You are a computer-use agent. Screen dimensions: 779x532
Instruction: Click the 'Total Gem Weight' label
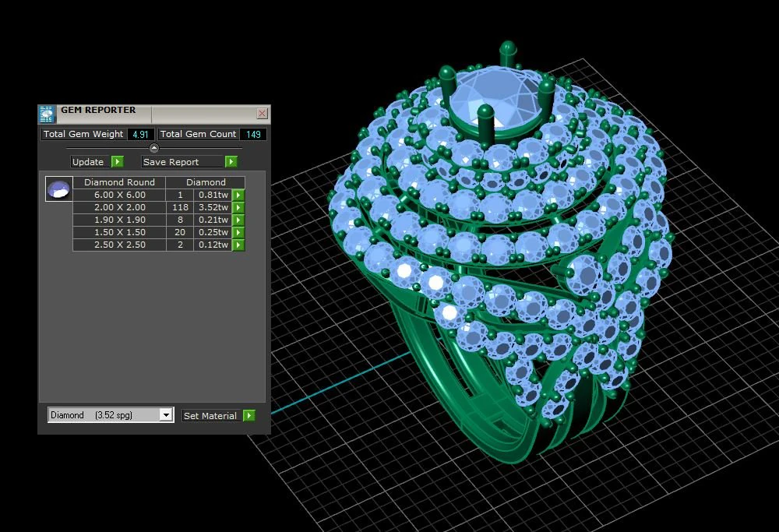click(83, 134)
